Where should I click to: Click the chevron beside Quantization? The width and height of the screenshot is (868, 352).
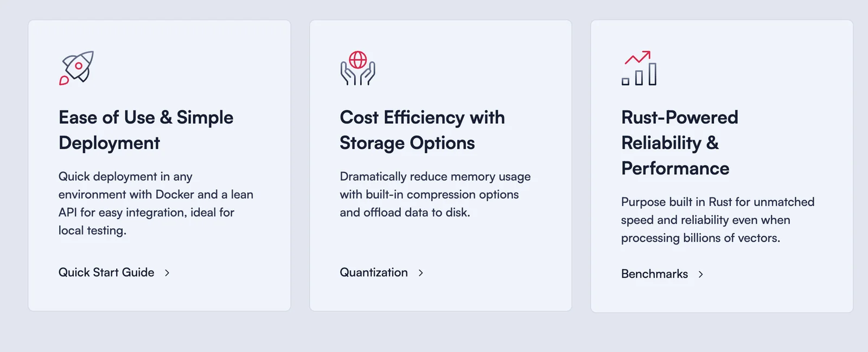coord(421,273)
